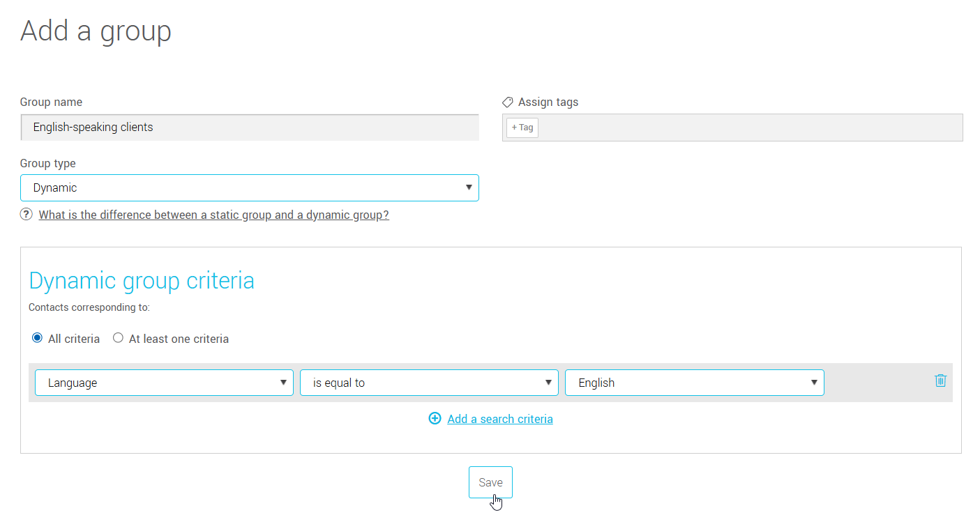
Task: Open the "is equal to" operator dropdown
Action: 429,383
